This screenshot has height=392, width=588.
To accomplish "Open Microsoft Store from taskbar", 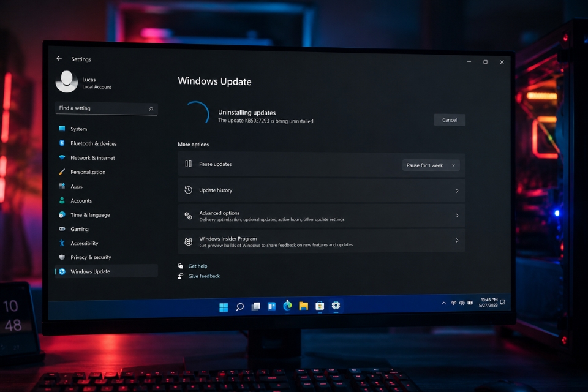I will (320, 306).
